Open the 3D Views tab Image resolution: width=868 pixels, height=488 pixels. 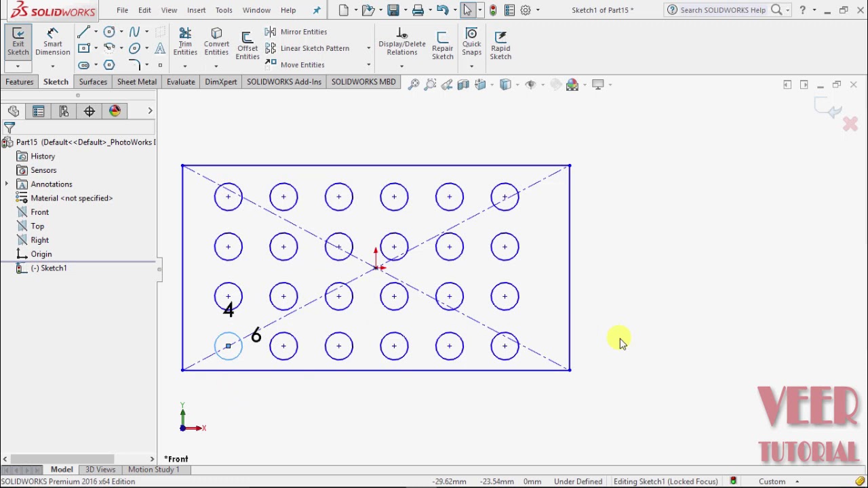click(x=100, y=470)
